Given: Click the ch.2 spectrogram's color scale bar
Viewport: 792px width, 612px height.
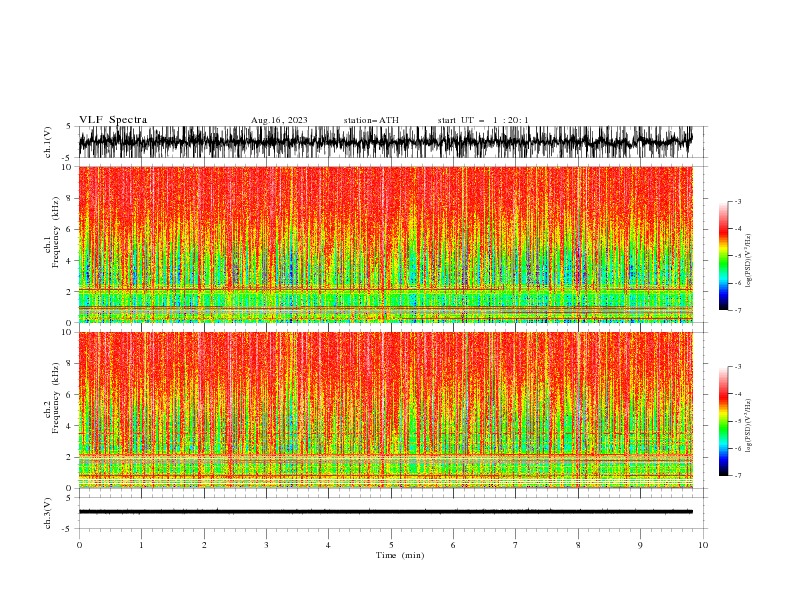Looking at the screenshot, I should tap(723, 421).
